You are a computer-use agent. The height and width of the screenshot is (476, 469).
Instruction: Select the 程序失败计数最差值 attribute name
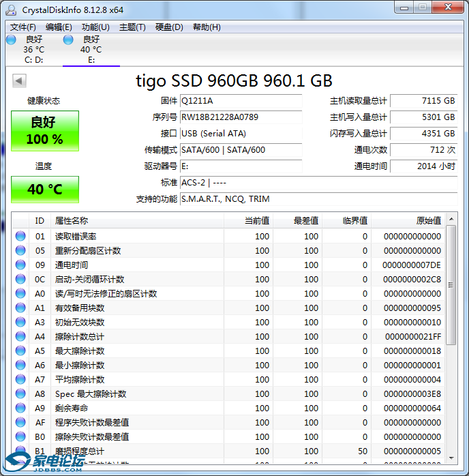click(92, 423)
